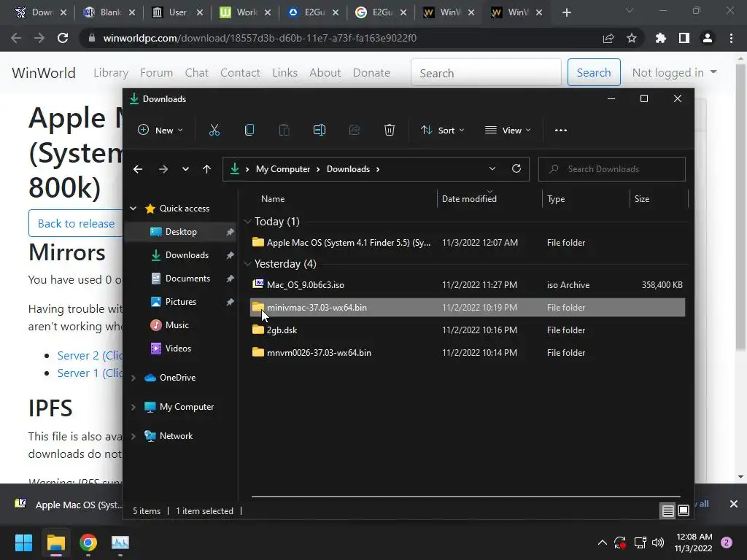
Task: Open the See more three-dots menu
Action: [561, 130]
